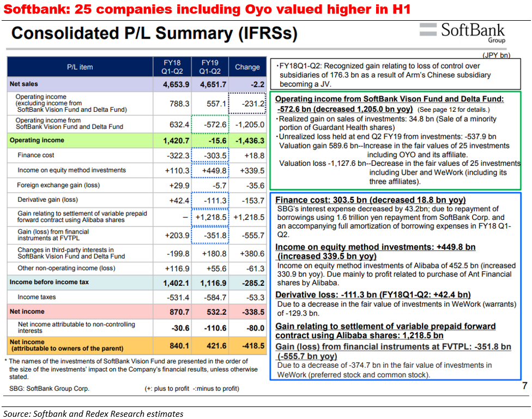
Task: Select the pink Net income row label
Action: point(27,312)
